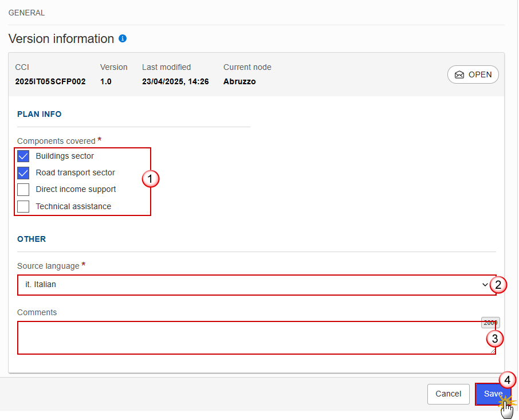Click the Last modified date 23/04/2025, 14:26
Image resolution: width=519 pixels, height=420 pixels.
pos(175,82)
